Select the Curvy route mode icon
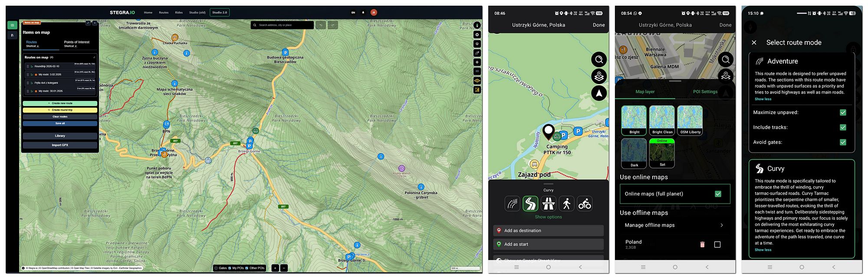Image resolution: width=868 pixels, height=279 pixels. (x=530, y=204)
